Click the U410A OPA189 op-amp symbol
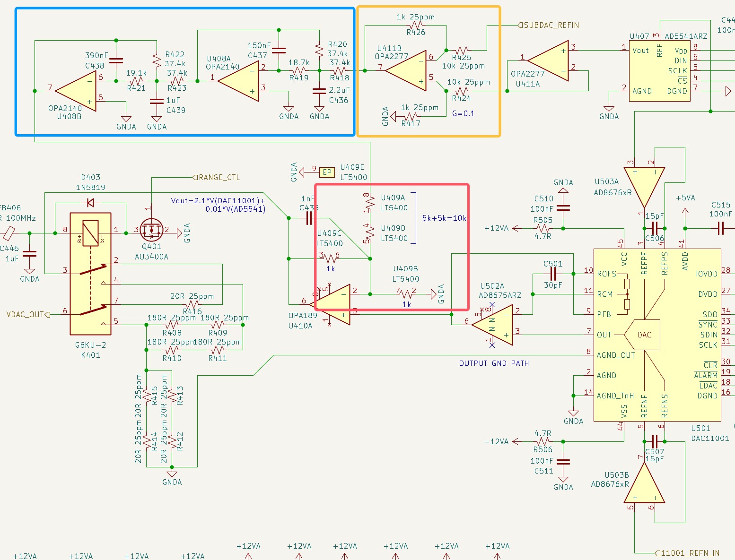 click(335, 304)
